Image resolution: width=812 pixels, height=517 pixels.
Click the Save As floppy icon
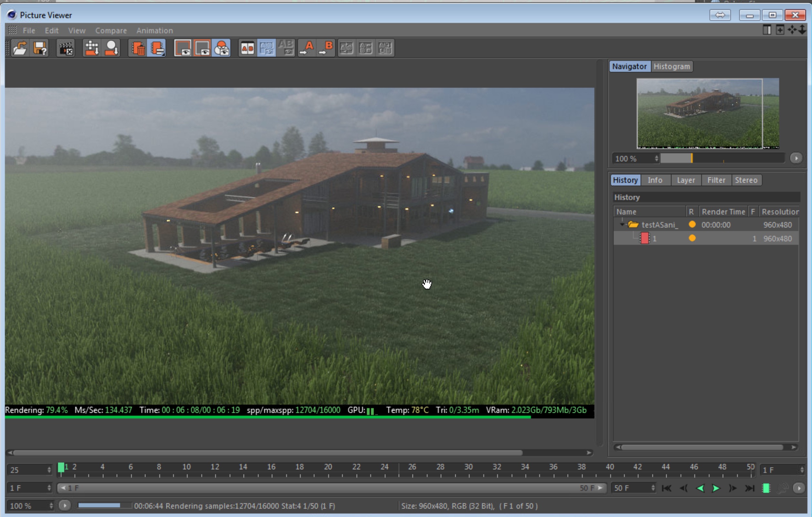(x=40, y=48)
